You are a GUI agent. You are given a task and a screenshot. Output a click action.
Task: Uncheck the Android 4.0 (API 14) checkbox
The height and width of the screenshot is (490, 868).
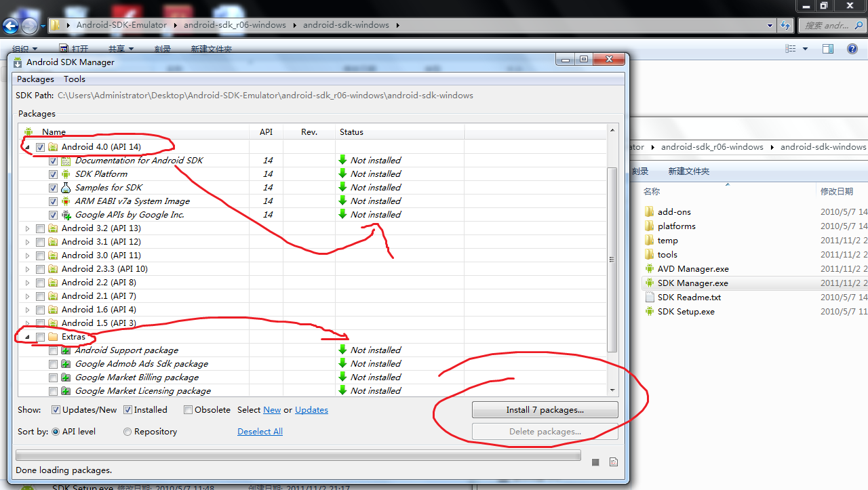pyautogui.click(x=41, y=147)
